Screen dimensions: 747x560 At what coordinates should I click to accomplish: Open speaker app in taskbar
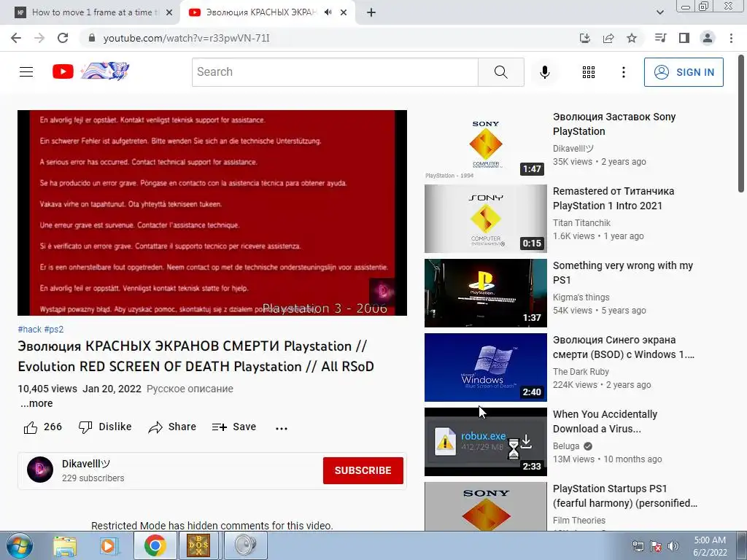[x=245, y=545]
